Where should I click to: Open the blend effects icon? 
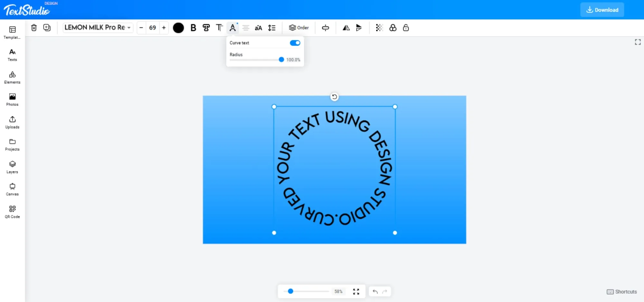393,28
